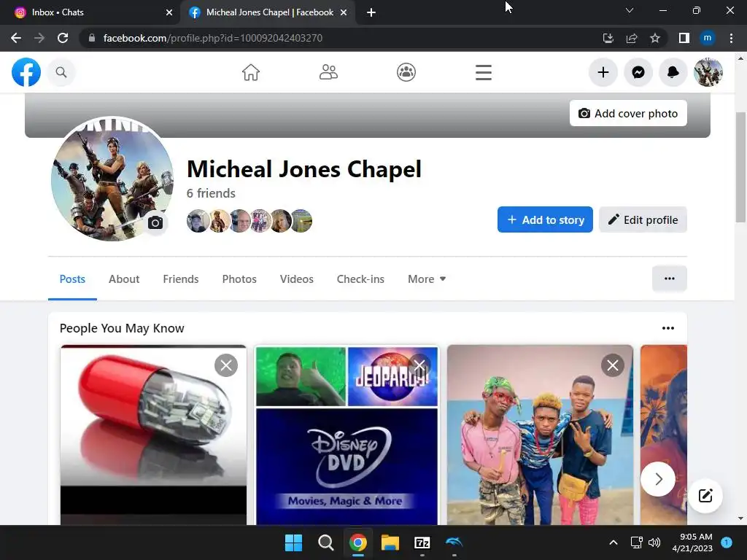The height and width of the screenshot is (560, 747).
Task: Click the Create plus button
Action: [x=603, y=72]
